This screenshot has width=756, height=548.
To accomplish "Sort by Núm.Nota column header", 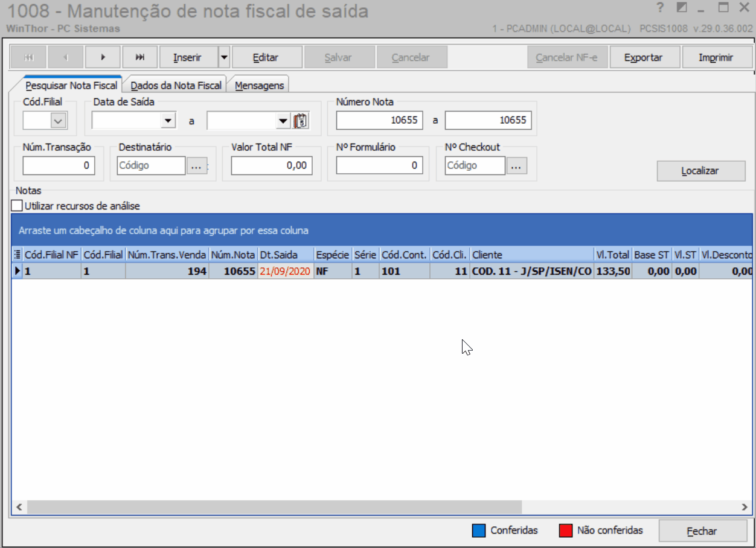I will click(233, 255).
